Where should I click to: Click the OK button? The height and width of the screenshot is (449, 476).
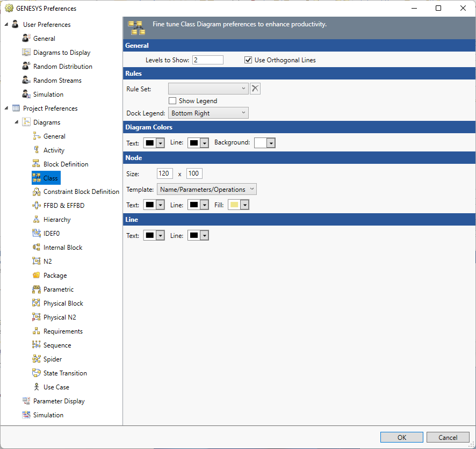[401, 437]
